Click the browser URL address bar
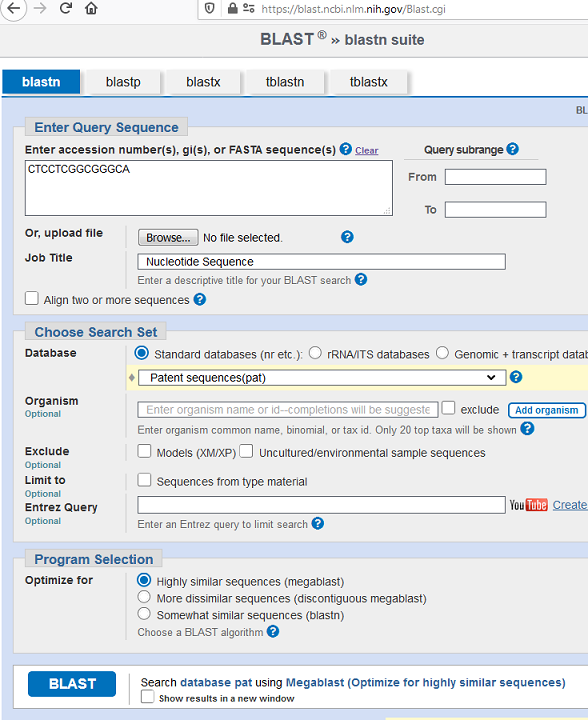 click(x=395, y=9)
